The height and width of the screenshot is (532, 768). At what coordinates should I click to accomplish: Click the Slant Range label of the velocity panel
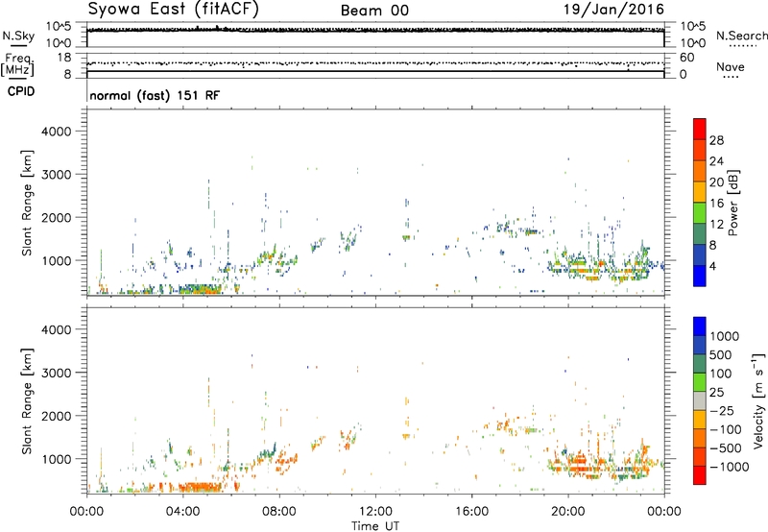(x=27, y=401)
